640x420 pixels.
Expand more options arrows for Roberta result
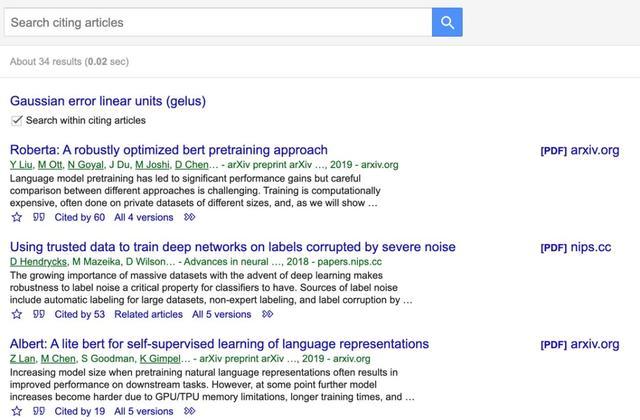[x=189, y=217]
